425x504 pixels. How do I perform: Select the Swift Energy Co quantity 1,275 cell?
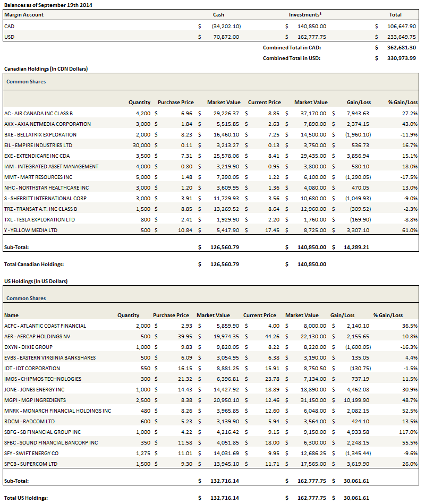[x=133, y=453]
